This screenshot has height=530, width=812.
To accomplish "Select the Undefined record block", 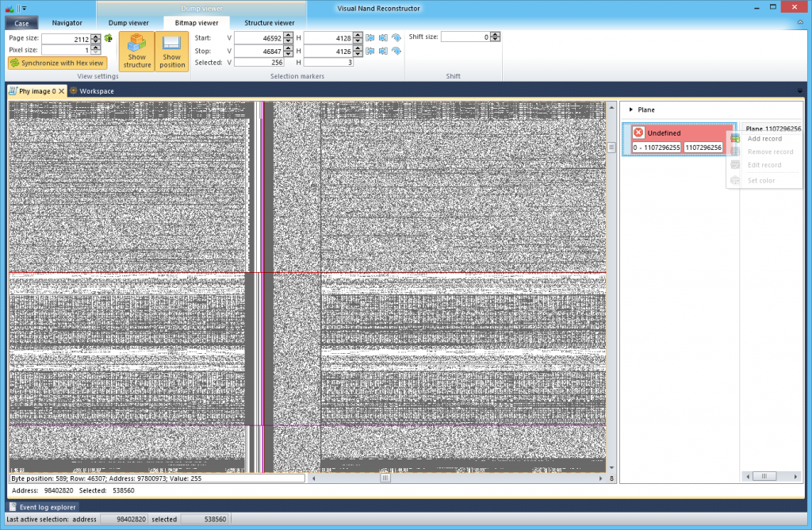I will click(679, 140).
